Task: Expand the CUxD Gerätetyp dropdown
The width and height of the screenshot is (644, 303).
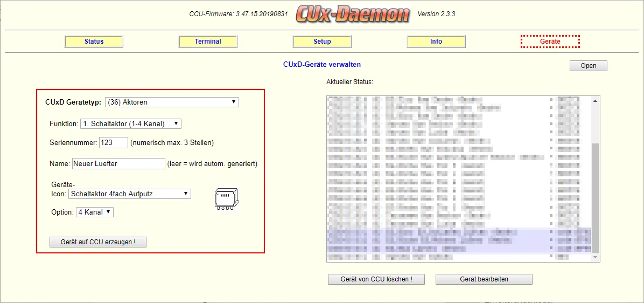Action: pyautogui.click(x=172, y=102)
